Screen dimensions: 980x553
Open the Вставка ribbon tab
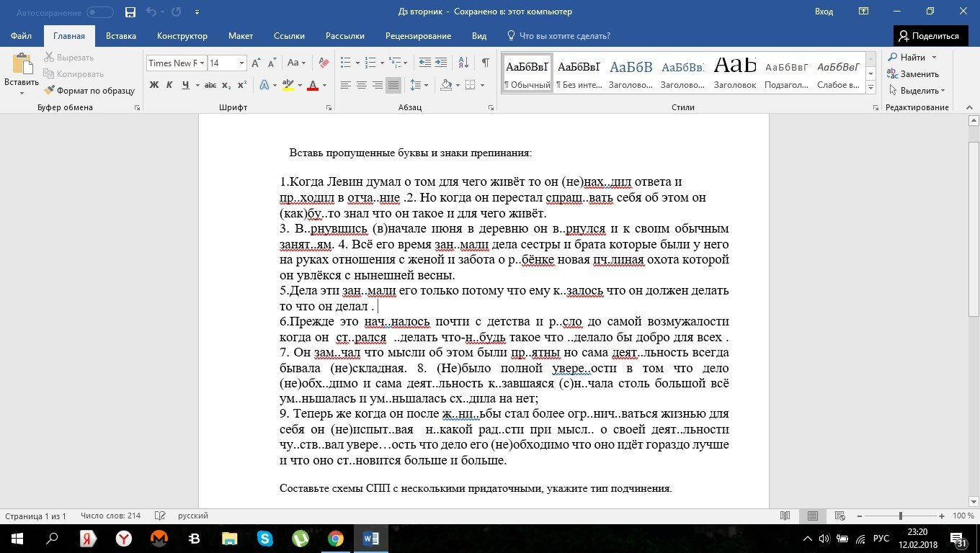coord(121,36)
